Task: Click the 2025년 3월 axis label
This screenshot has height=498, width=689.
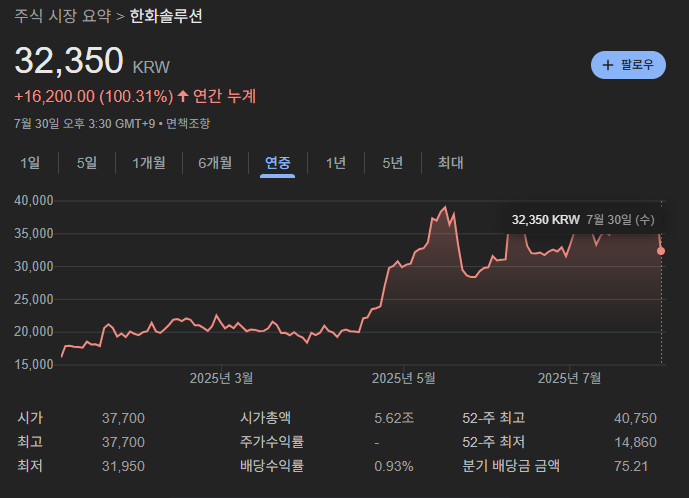Action: [x=221, y=378]
